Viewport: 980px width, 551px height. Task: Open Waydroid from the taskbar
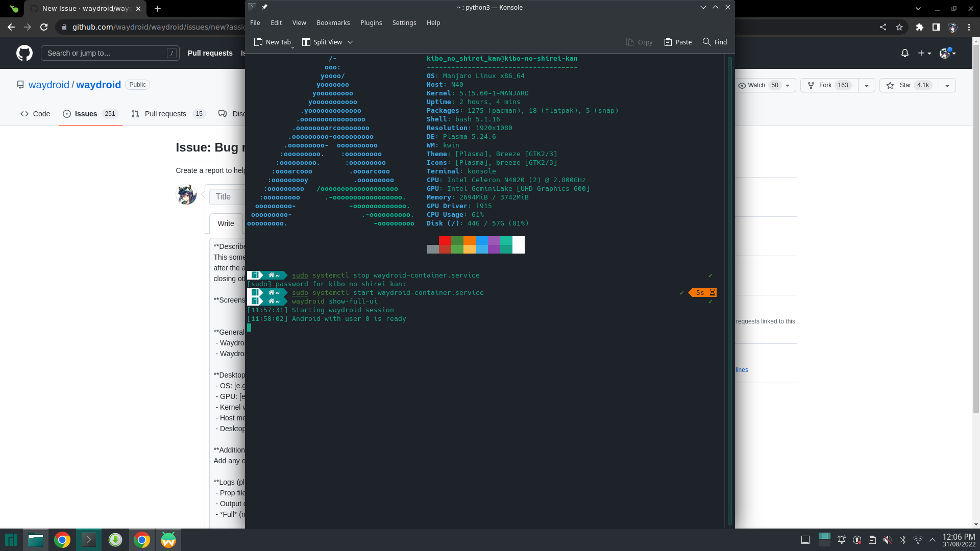pos(168,540)
